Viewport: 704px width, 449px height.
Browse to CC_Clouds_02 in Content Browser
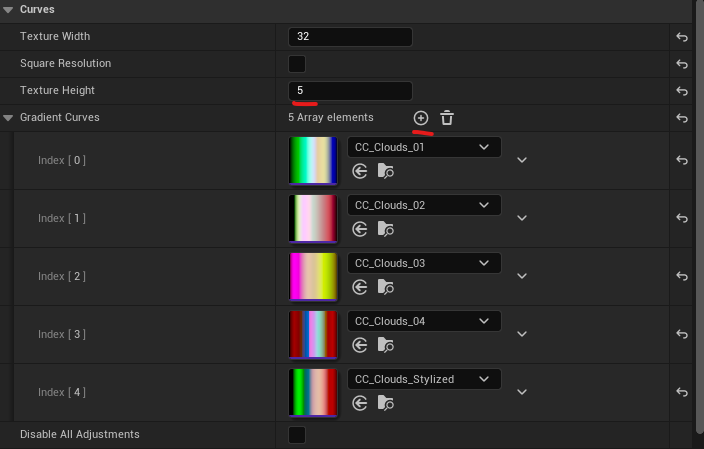point(386,229)
